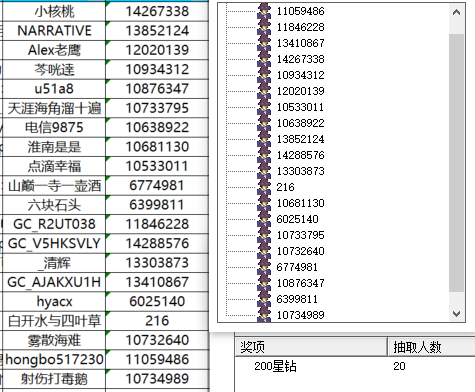Click spreadsheet cell GC_R2UT038
Image resolution: width=475 pixels, height=392 pixels.
(54, 224)
